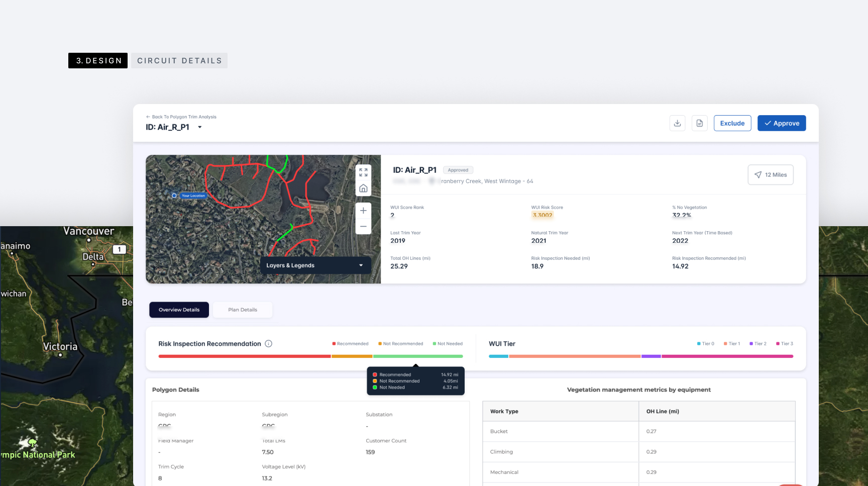This screenshot has width=868, height=486.
Task: Switch to the Plan Details tab
Action: [x=243, y=310]
